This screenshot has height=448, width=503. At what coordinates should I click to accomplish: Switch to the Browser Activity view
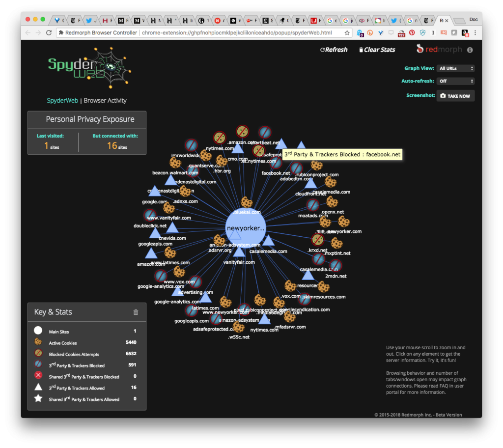[x=105, y=100]
